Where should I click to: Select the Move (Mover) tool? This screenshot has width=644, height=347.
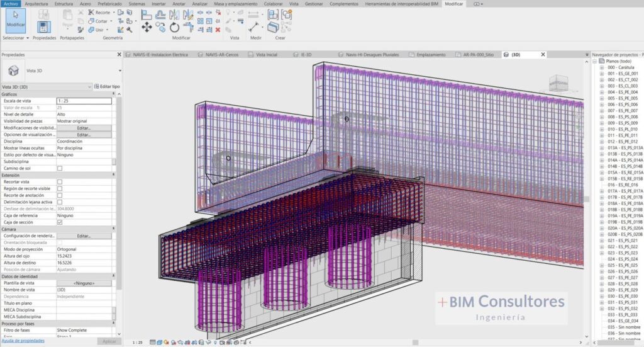pyautogui.click(x=147, y=27)
